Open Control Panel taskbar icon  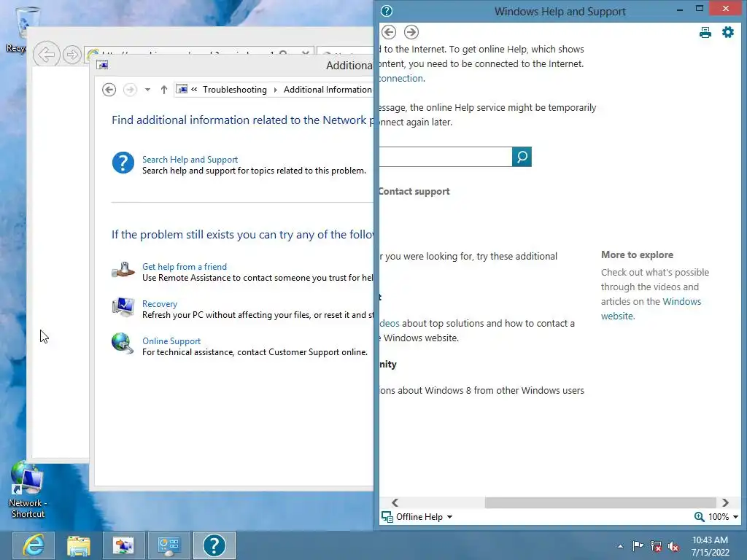tap(169, 545)
